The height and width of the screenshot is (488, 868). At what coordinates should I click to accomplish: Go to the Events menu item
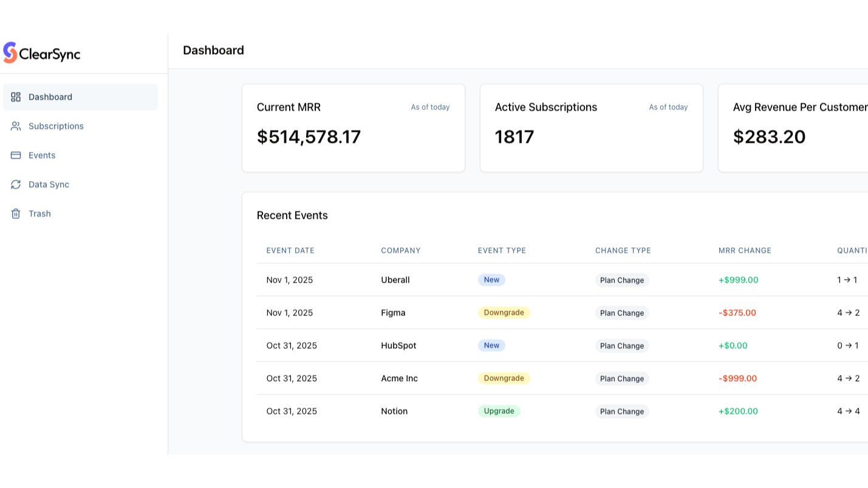click(42, 156)
